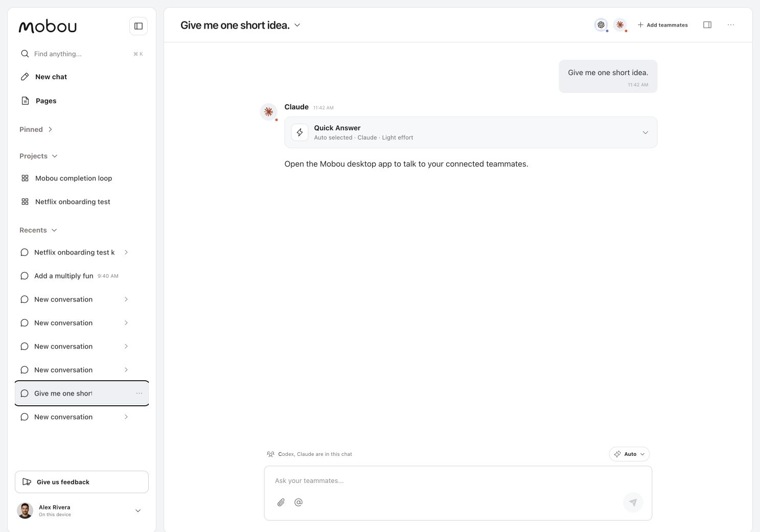Click the reply text about the Mobou desktop app
The width and height of the screenshot is (760, 532).
[406, 164]
